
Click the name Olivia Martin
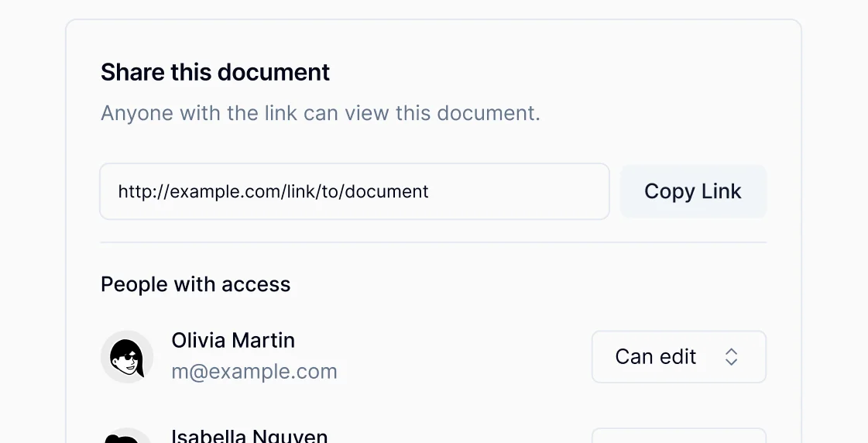tap(233, 341)
